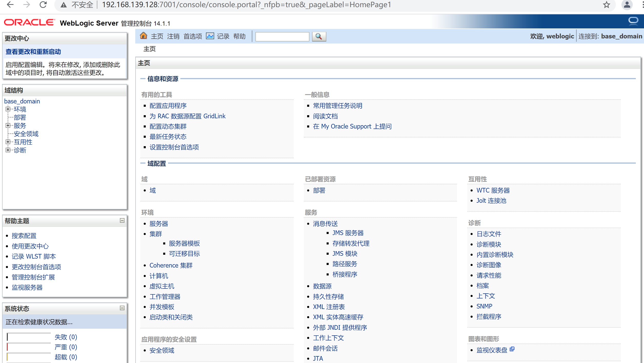Click the 失败 (0) status link
Viewport: 644px width, 363px height.
66,337
